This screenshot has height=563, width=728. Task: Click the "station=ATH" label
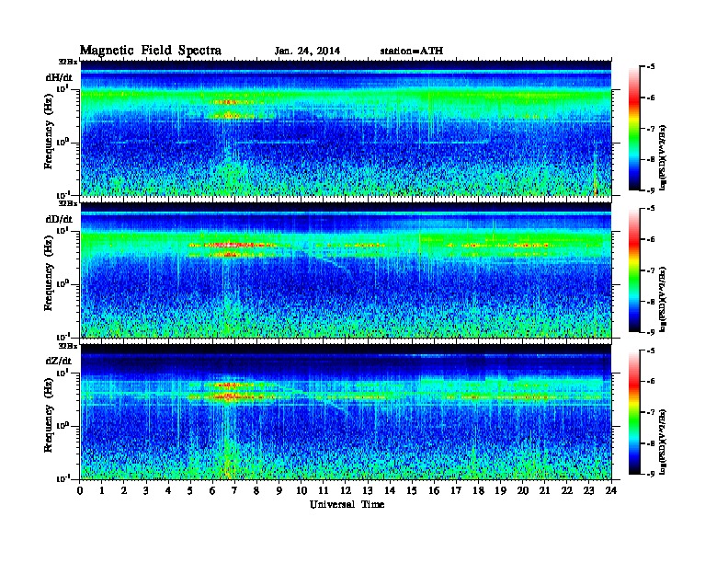coord(412,52)
